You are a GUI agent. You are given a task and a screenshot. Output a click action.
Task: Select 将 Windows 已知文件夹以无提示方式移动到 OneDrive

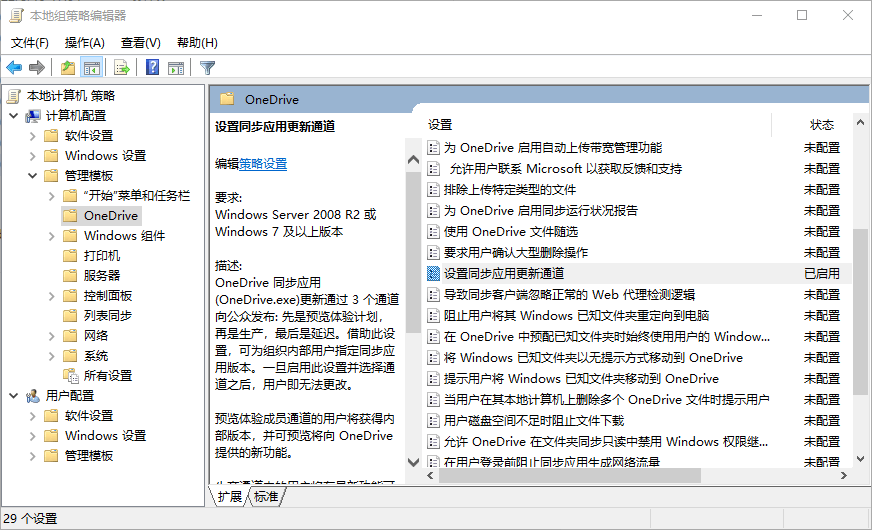[593, 358]
